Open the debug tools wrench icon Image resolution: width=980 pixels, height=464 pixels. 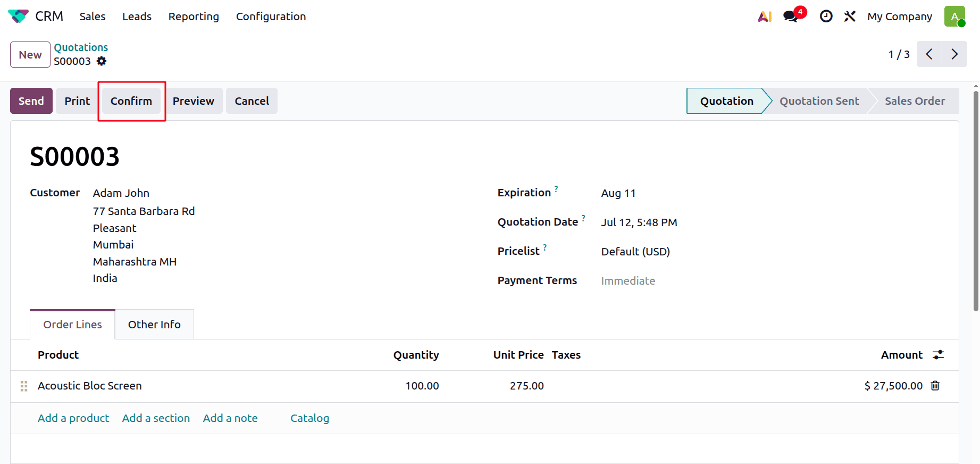pos(850,16)
